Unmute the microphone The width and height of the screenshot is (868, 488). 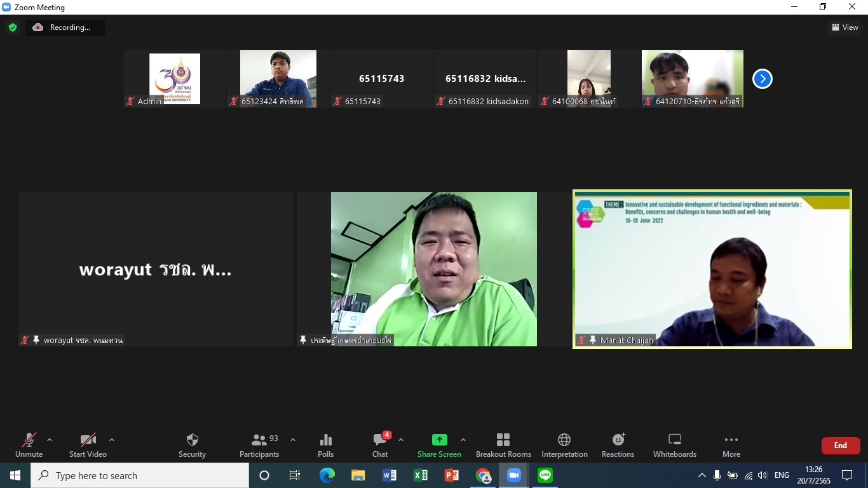point(29,445)
